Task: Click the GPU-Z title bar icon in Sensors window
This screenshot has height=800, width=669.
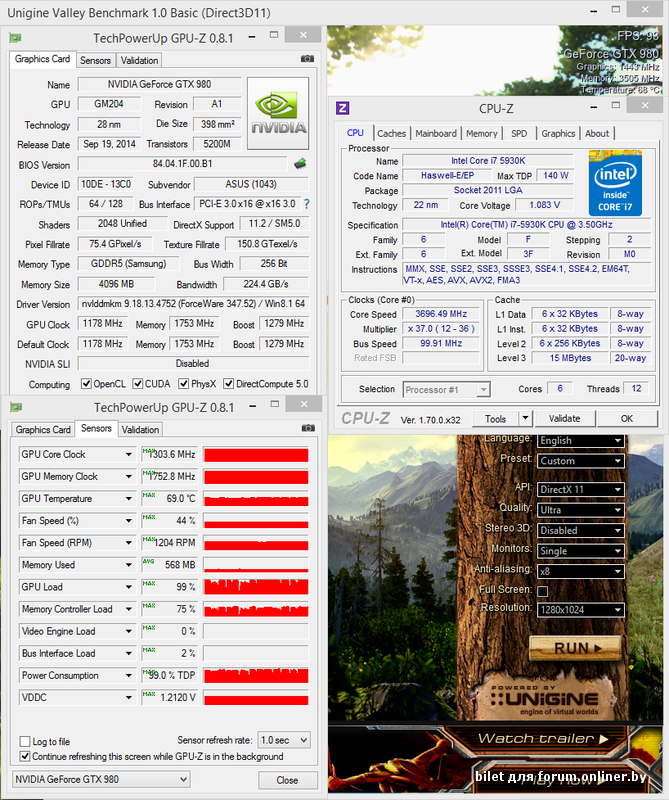Action: [x=16, y=407]
